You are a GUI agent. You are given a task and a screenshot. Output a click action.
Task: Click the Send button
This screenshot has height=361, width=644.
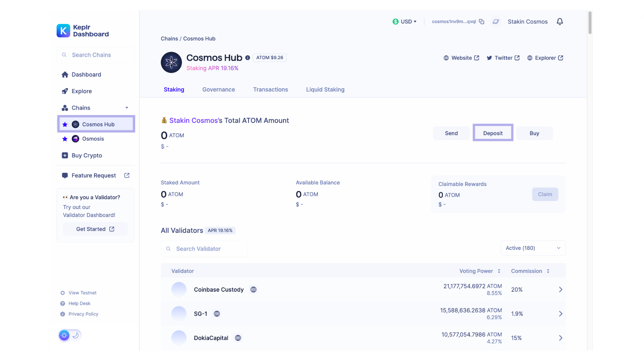(451, 133)
